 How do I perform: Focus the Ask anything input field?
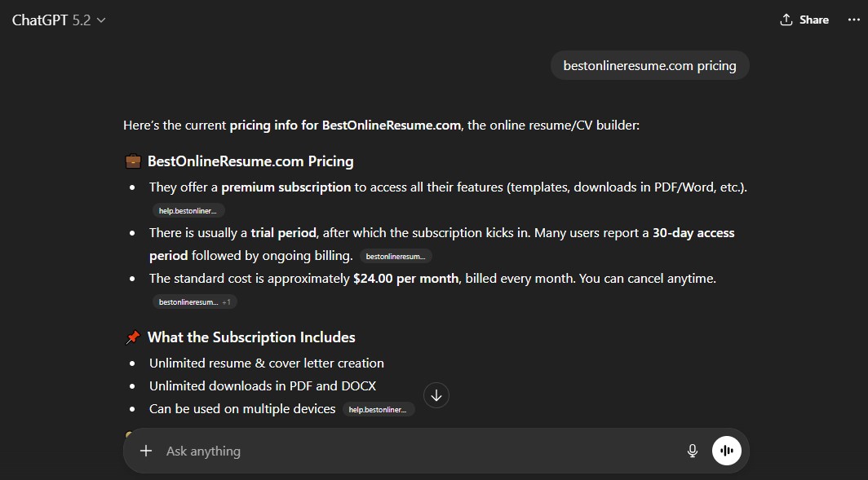408,450
